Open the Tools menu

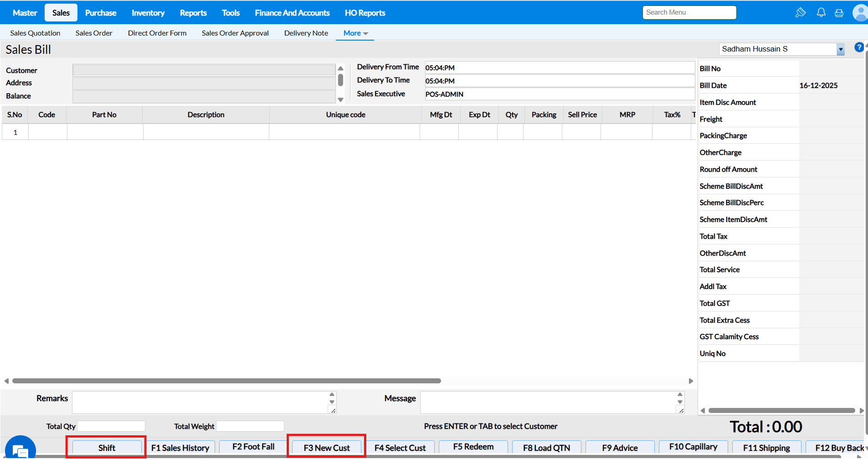231,13
